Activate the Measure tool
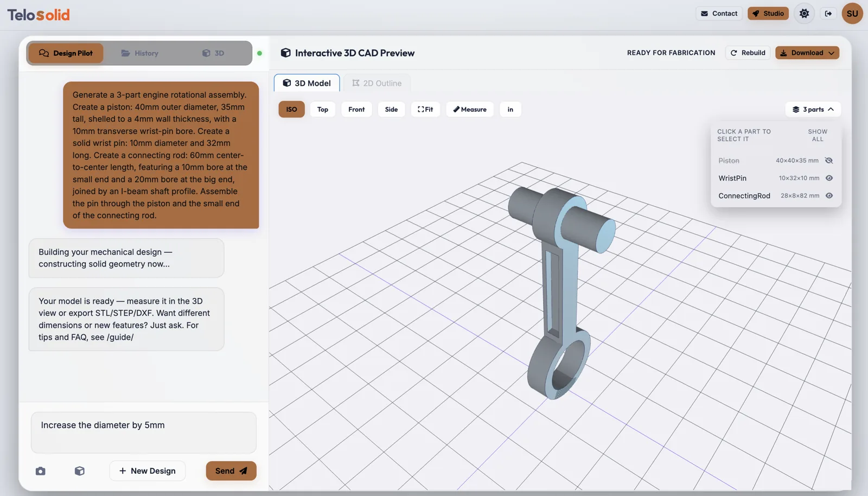Viewport: 868px width, 496px height. [470, 109]
